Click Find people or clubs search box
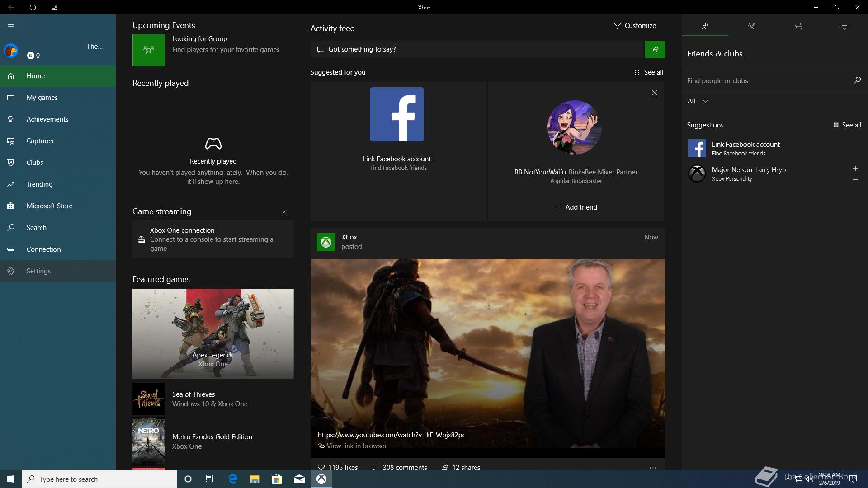The width and height of the screenshot is (868, 488). click(x=766, y=81)
